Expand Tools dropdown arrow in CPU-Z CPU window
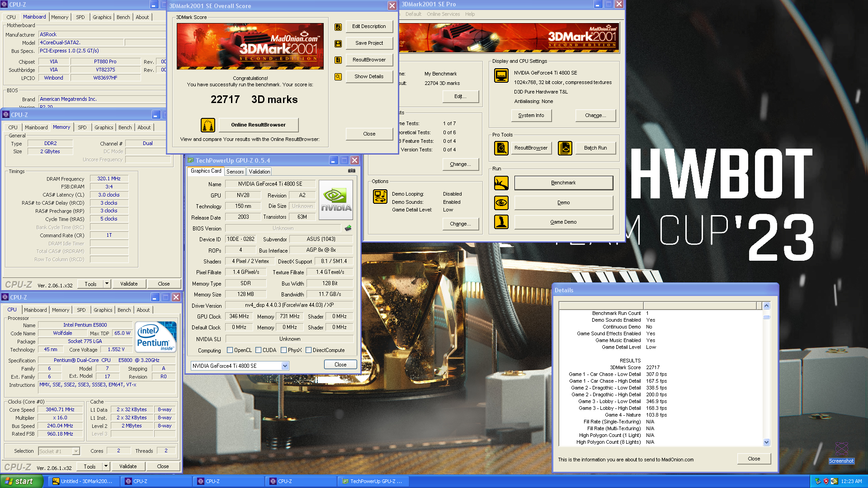Image resolution: width=868 pixels, height=488 pixels. (x=106, y=466)
